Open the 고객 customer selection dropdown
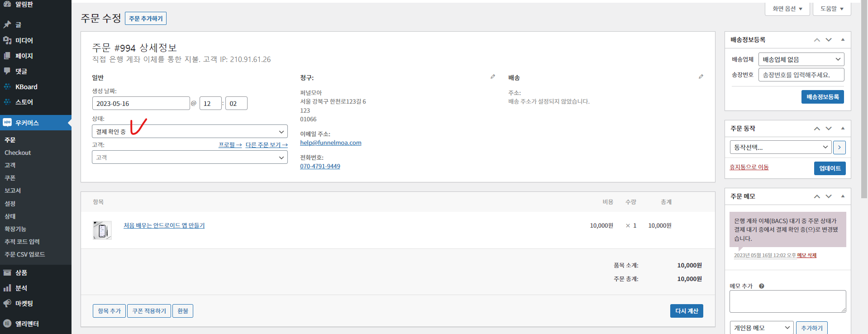 click(190, 157)
